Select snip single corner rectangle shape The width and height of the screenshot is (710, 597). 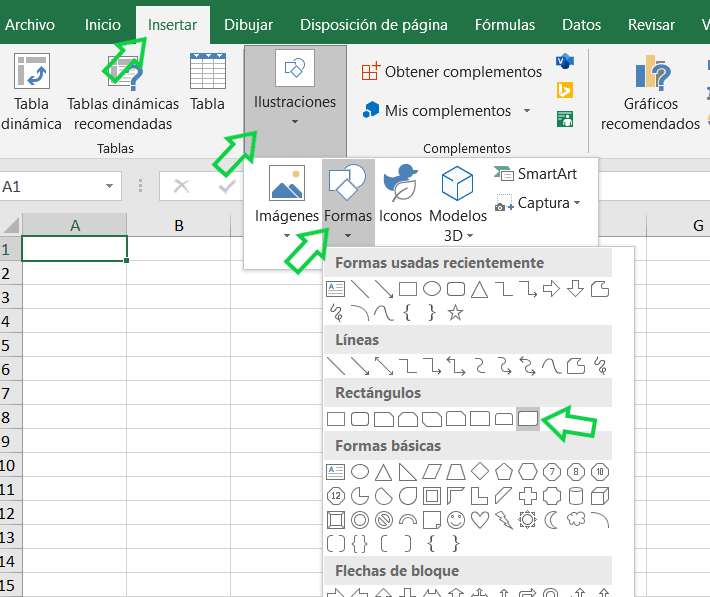(384, 419)
